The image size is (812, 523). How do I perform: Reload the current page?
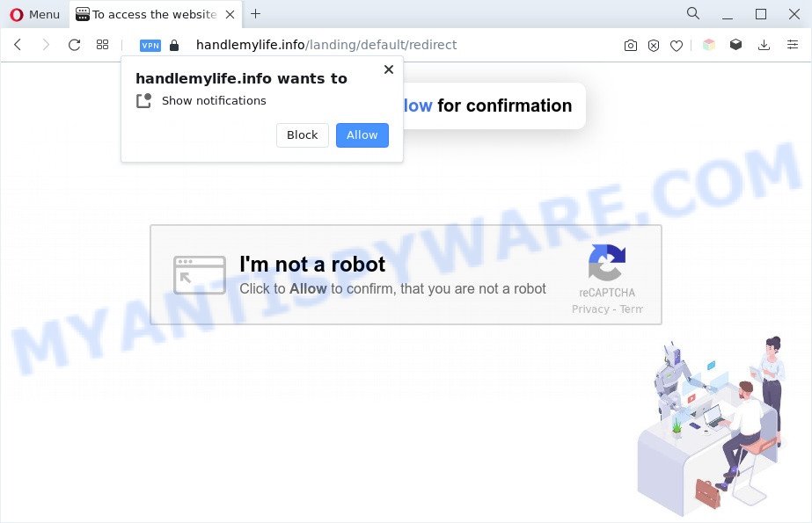(74, 45)
